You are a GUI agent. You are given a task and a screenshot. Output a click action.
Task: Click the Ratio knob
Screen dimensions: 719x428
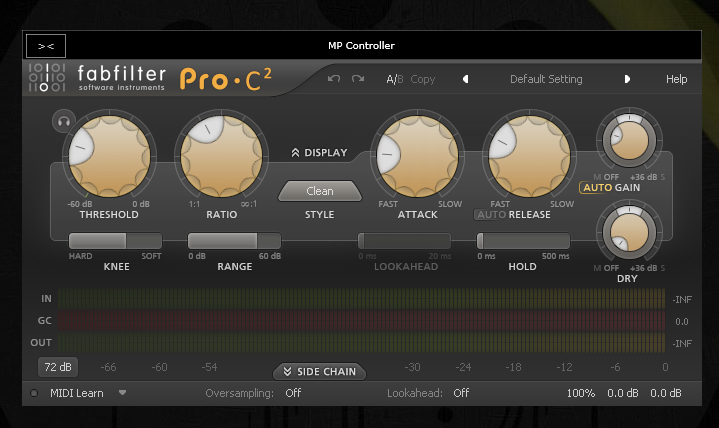click(x=221, y=156)
